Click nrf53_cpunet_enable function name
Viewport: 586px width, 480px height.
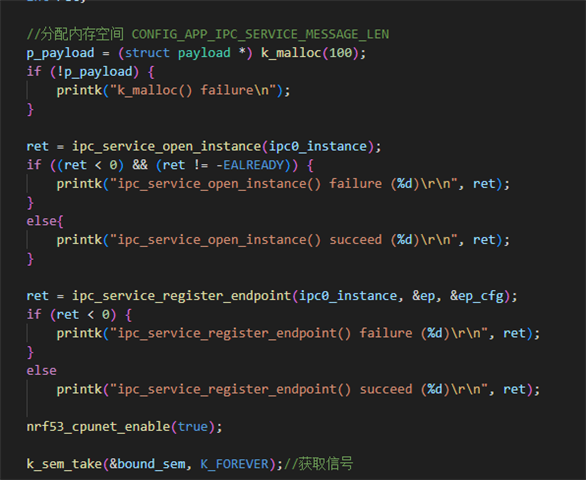click(98, 427)
